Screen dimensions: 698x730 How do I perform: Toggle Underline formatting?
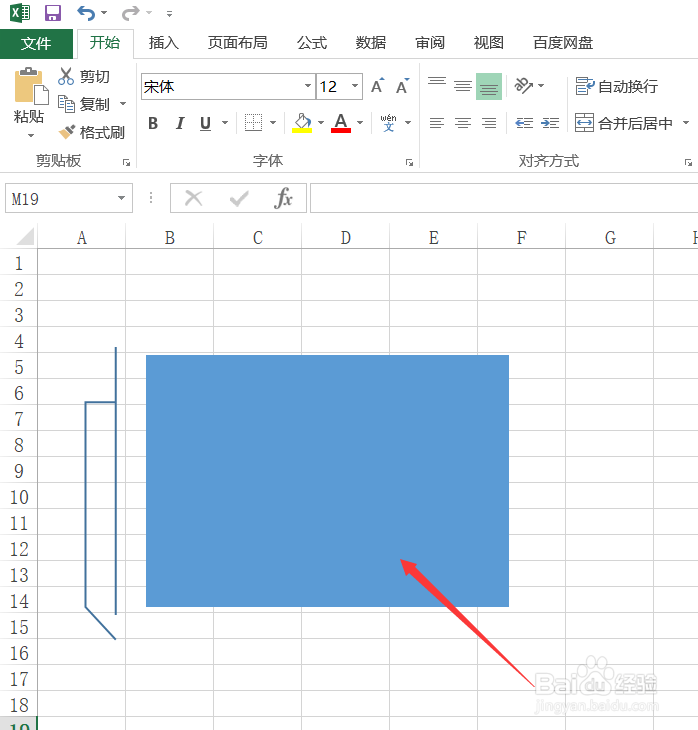pos(205,123)
